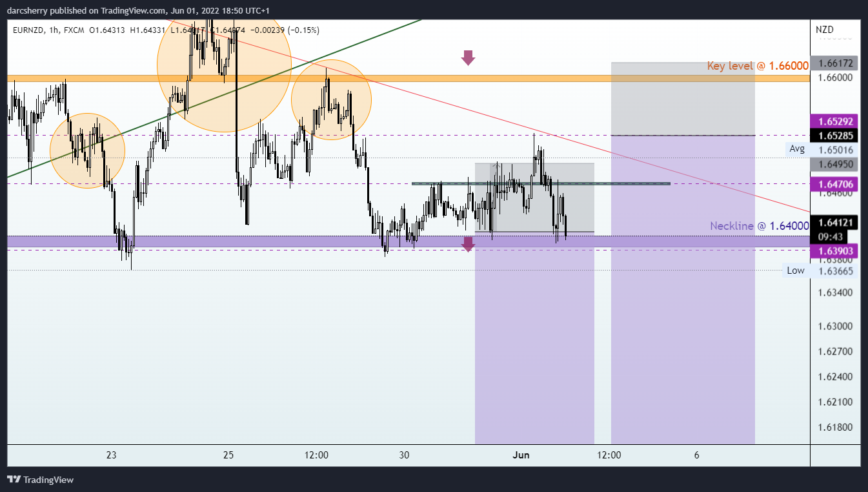Select the largest orange circle drawing
This screenshot has width=868, height=492.
tap(224, 65)
